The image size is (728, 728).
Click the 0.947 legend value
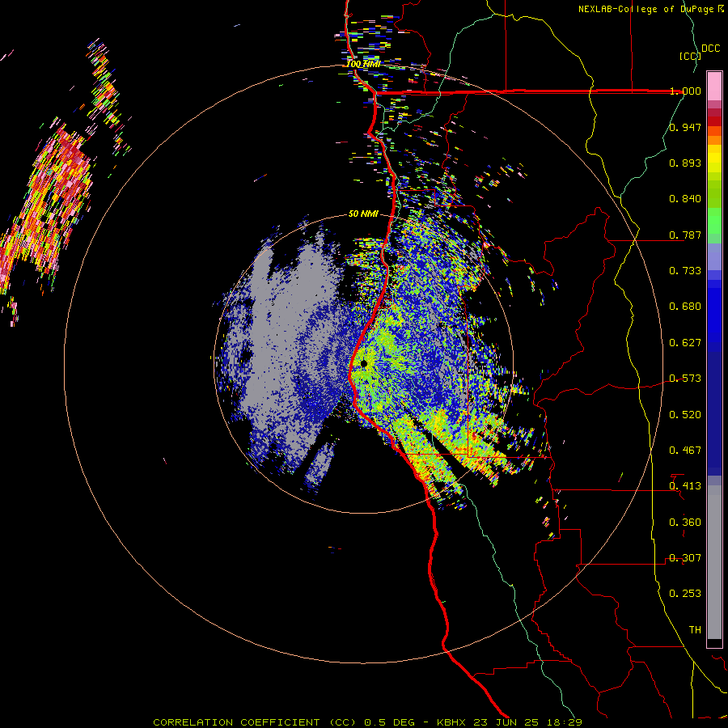pyautogui.click(x=685, y=127)
